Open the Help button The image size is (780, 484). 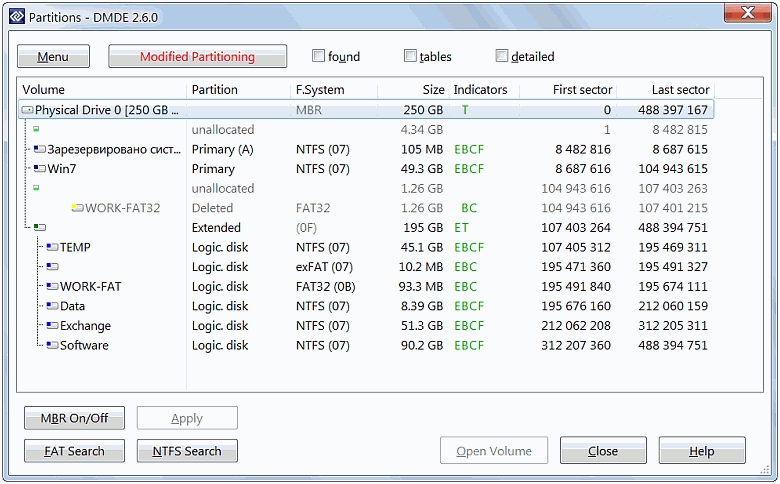(701, 451)
